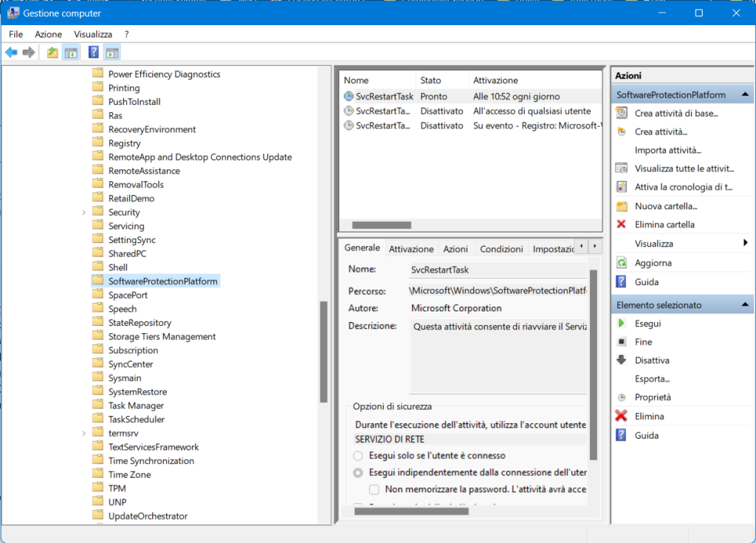This screenshot has height=543, width=756.
Task: Expand the Security folder in the tree
Action: 84,213
